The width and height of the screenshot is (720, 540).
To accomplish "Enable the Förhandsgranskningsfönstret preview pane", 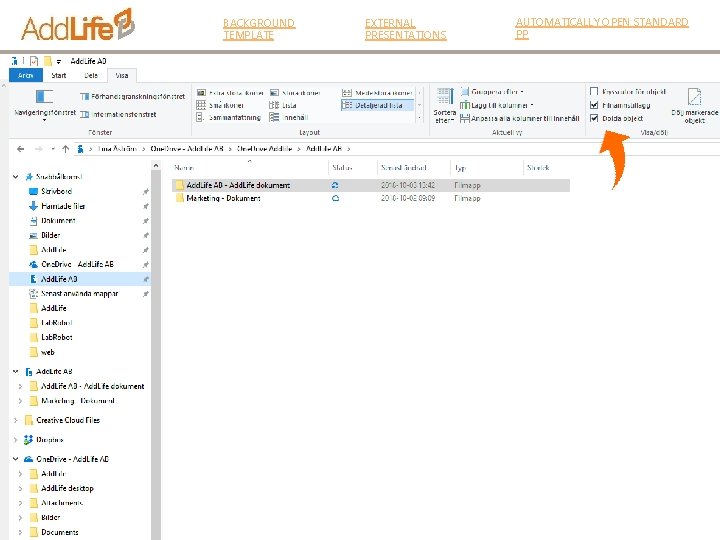I will tap(132, 96).
